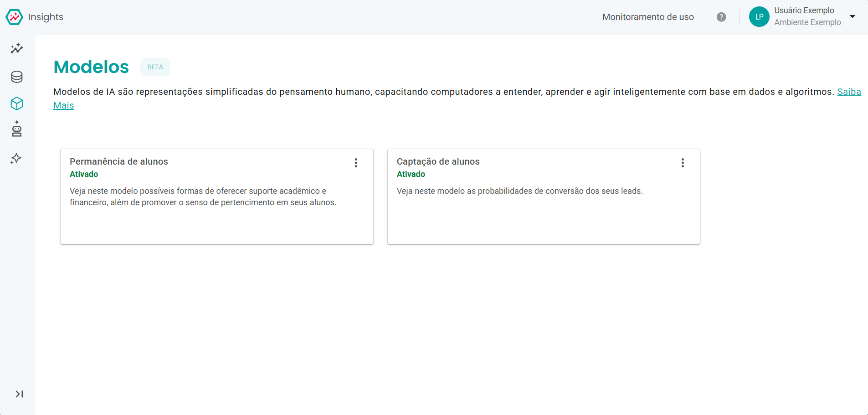
Task: Open the Captação de alunos card title
Action: pyautogui.click(x=438, y=161)
